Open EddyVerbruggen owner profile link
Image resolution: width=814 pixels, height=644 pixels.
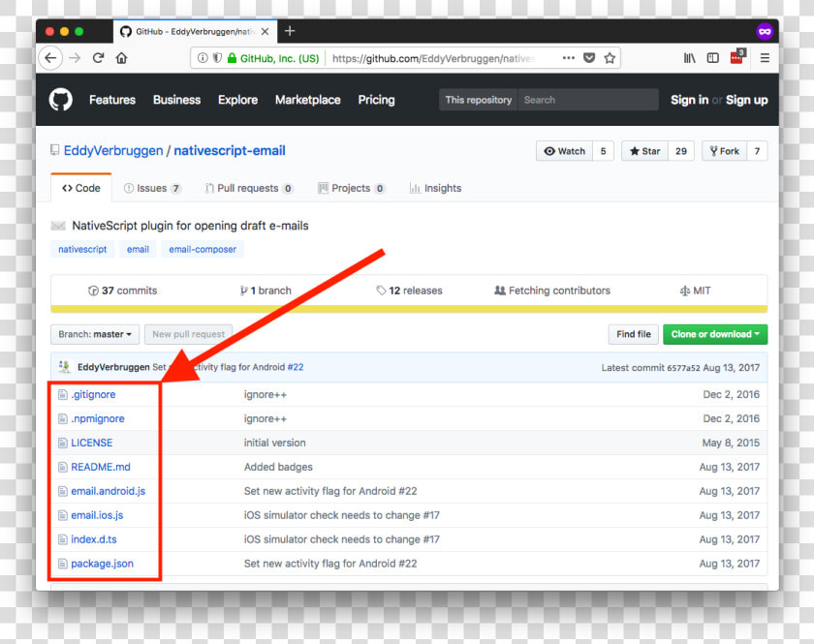pos(113,150)
